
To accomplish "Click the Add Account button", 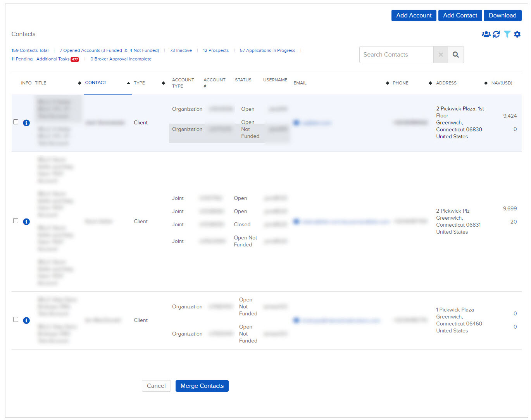I will click(x=414, y=15).
